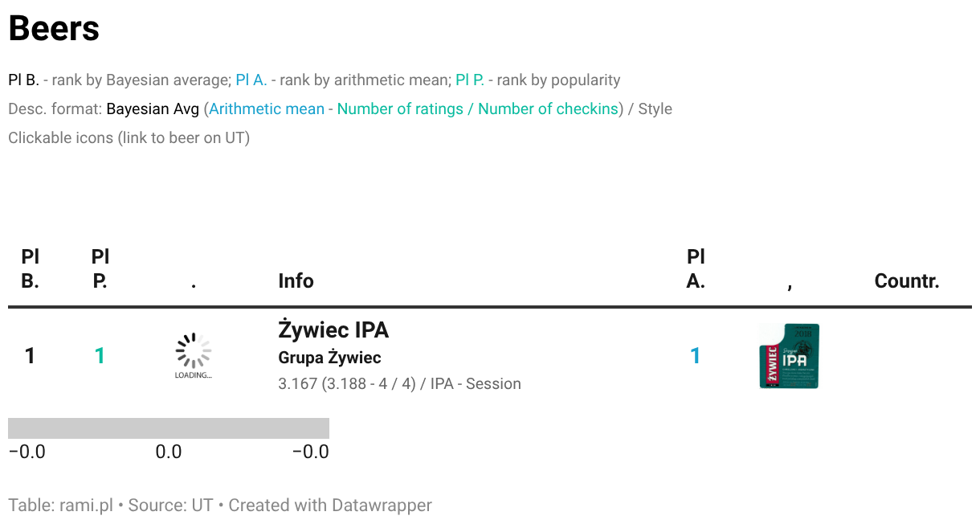This screenshot has height=524, width=980.
Task: Click Number of ratings / checkins text
Action: 478,108
